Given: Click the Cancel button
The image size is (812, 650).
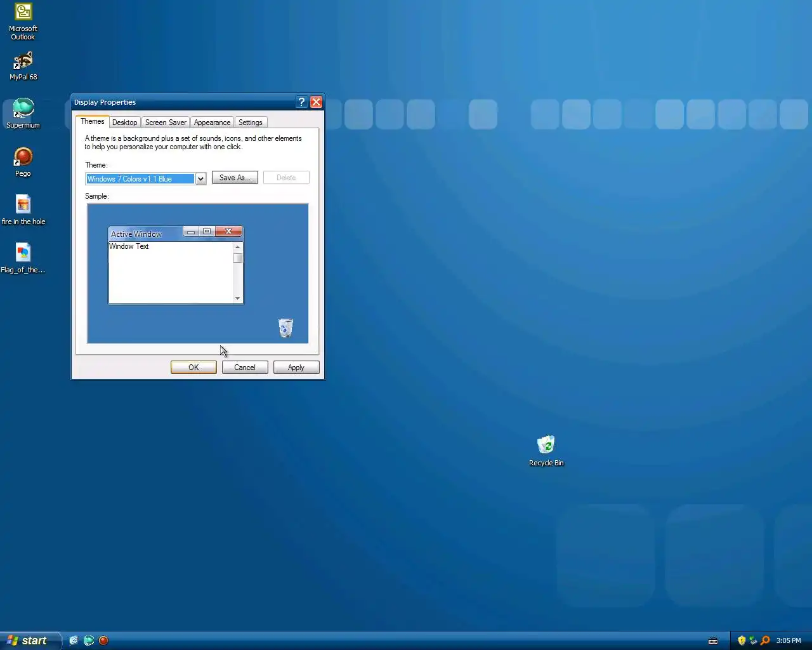Looking at the screenshot, I should (x=245, y=368).
